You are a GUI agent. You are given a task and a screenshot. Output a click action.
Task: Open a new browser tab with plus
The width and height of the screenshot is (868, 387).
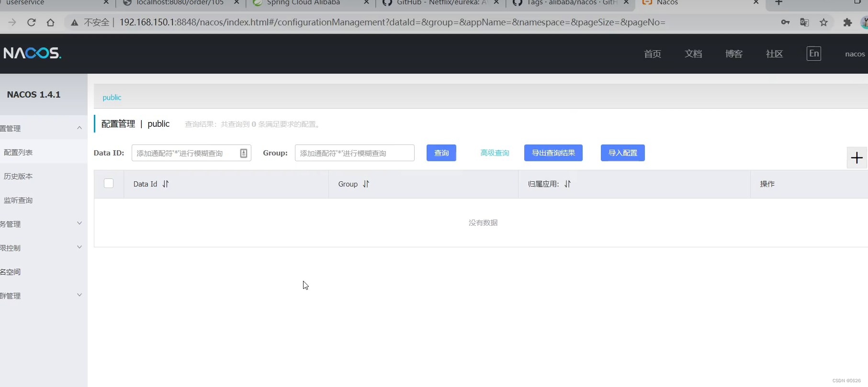pyautogui.click(x=778, y=2)
